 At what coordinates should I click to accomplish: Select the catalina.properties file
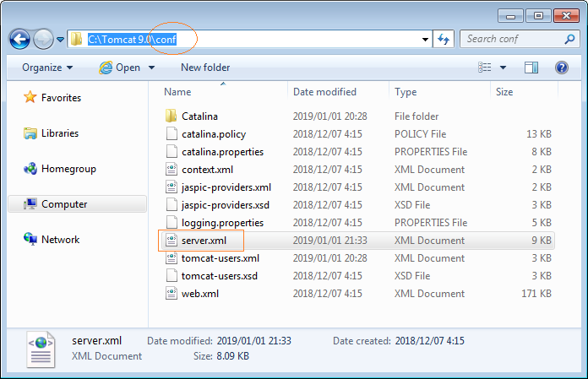(x=222, y=152)
